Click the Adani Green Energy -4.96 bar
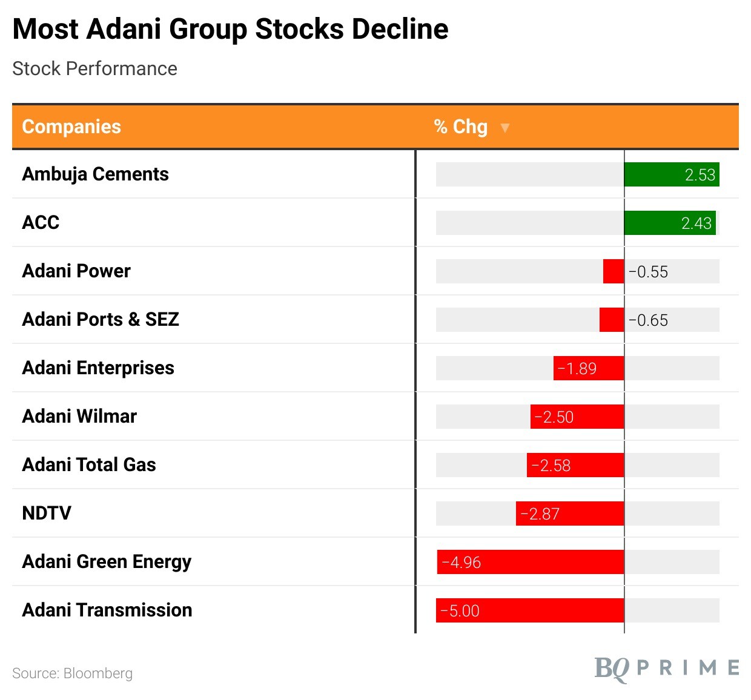 tap(530, 562)
